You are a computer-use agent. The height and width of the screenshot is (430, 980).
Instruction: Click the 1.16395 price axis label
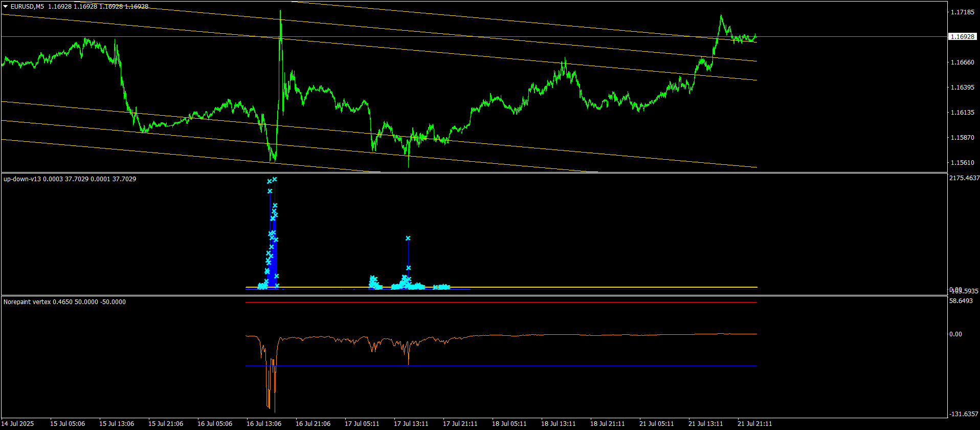click(962, 88)
